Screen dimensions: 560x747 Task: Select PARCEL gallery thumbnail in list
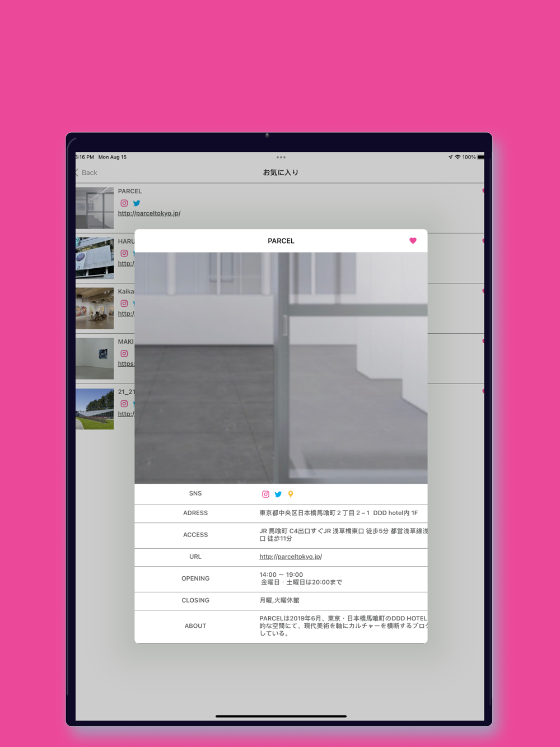(x=95, y=208)
